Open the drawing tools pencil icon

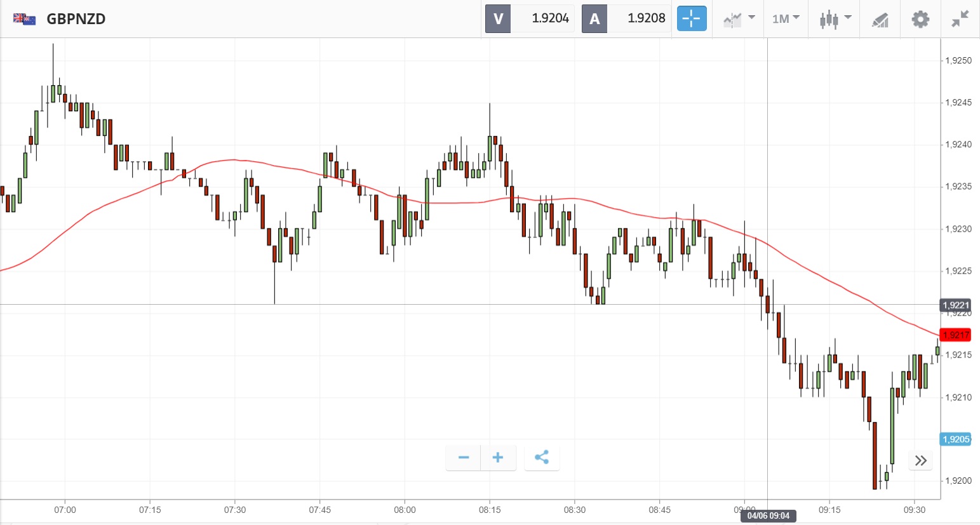(880, 20)
